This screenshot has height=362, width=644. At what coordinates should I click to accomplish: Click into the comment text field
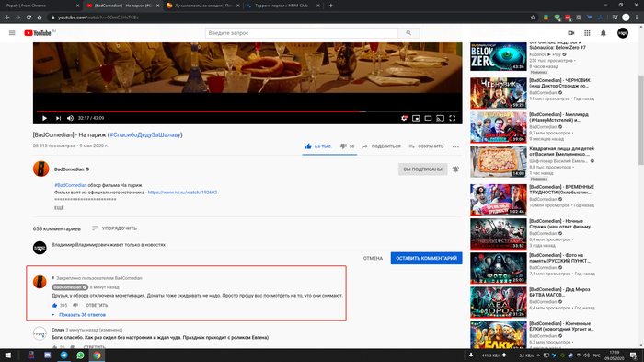[x=257, y=245]
